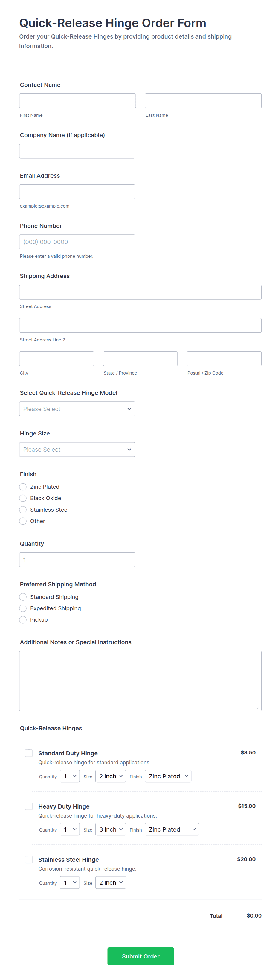Open the Quick-Release Hinge Model dropdown
This screenshot has width=278, height=980.
77,409
